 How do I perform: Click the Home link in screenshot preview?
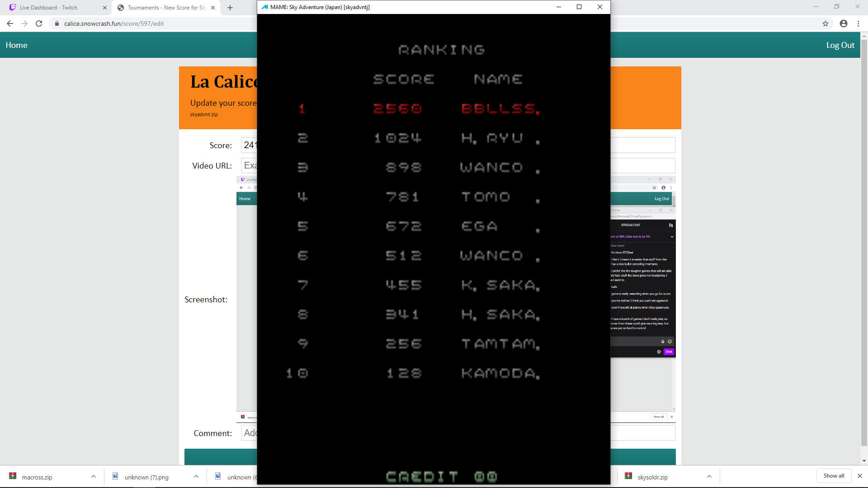tap(245, 199)
